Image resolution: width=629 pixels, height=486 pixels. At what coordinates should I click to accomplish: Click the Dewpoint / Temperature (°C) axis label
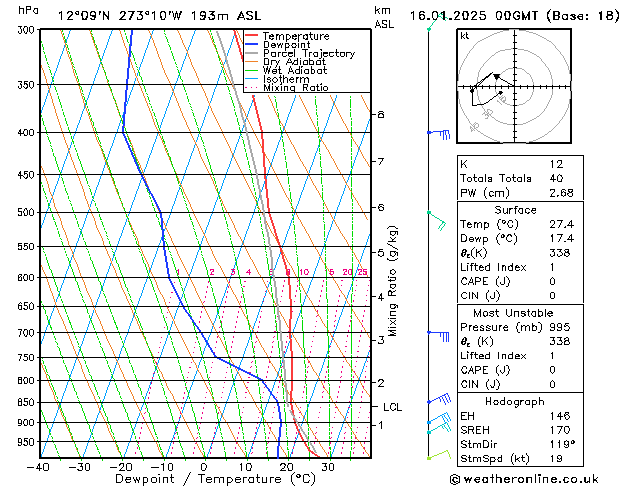215,479
